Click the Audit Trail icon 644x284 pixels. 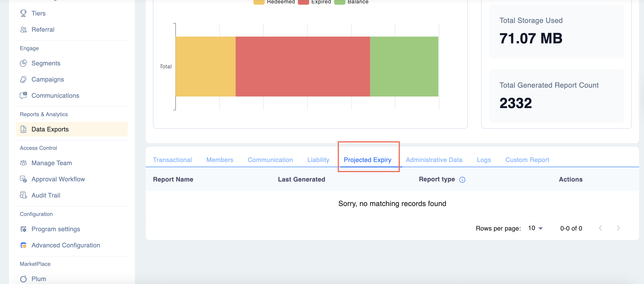point(23,195)
